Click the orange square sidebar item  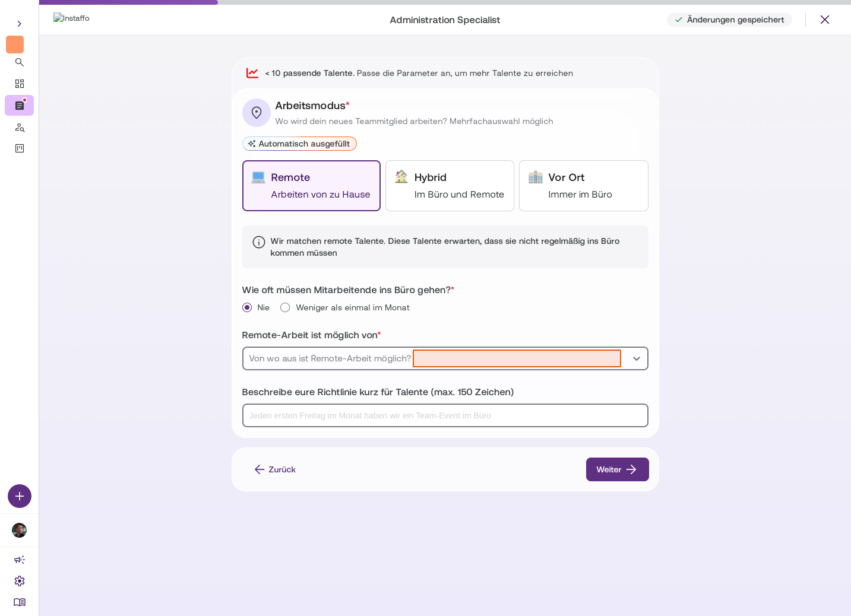[15, 45]
